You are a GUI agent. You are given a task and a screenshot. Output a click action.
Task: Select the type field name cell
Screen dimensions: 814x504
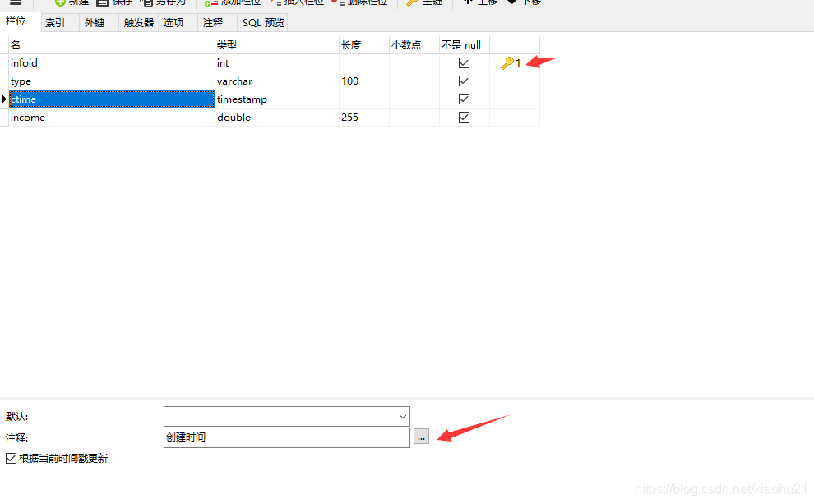(x=112, y=81)
